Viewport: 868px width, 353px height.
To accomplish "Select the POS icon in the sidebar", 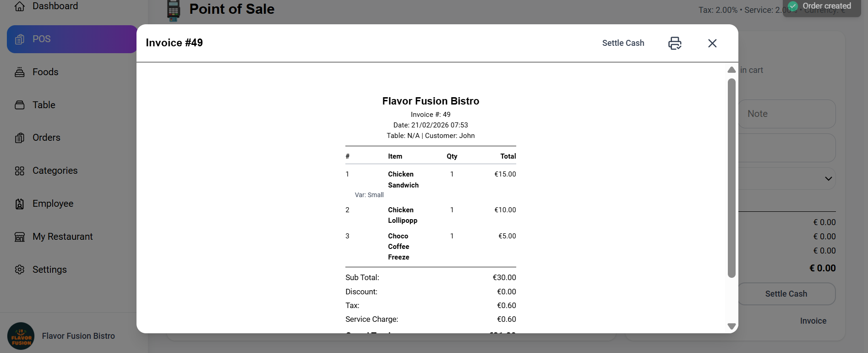I will [19, 39].
